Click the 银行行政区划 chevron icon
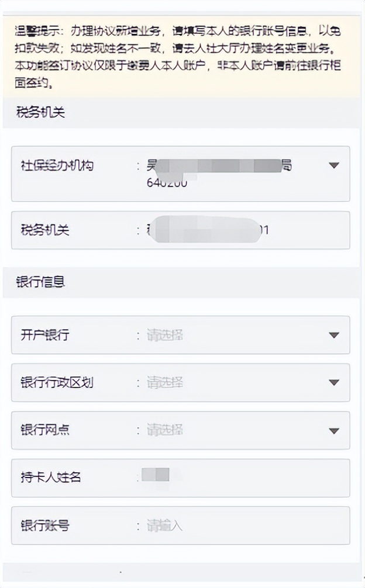The image size is (365, 588). [333, 383]
